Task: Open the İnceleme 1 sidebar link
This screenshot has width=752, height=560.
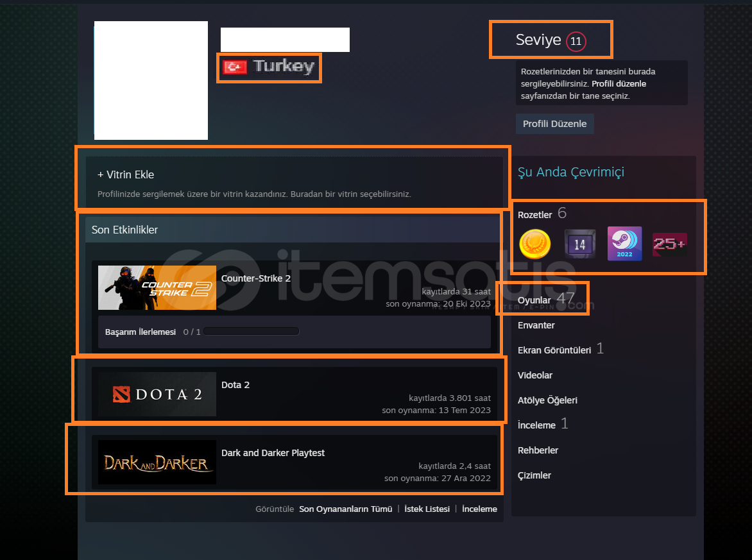Action: click(542, 424)
